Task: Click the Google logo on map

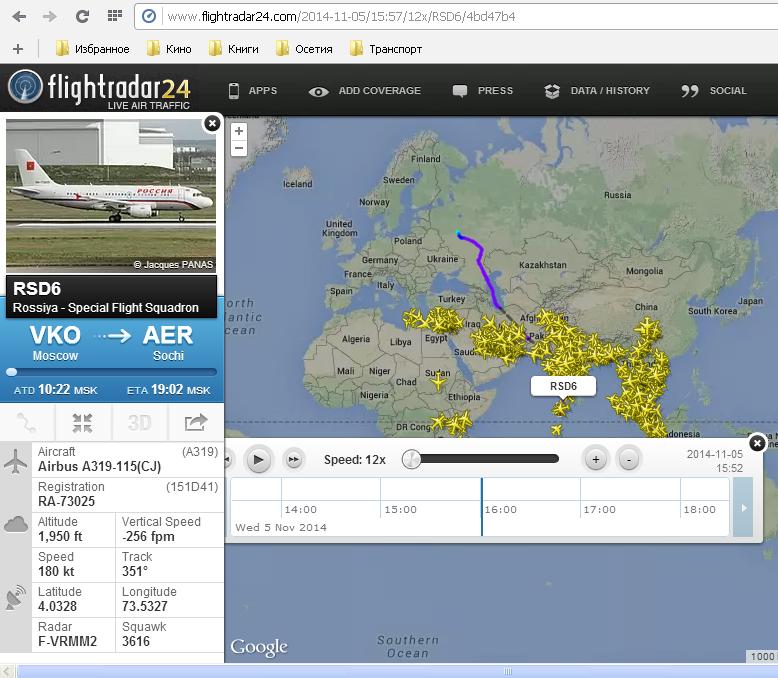Action: (259, 647)
